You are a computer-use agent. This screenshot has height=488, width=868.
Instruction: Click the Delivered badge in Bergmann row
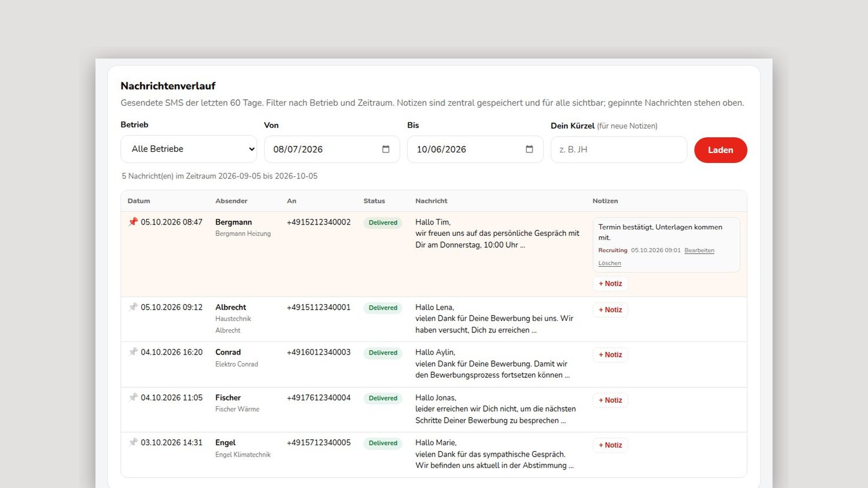click(383, 223)
